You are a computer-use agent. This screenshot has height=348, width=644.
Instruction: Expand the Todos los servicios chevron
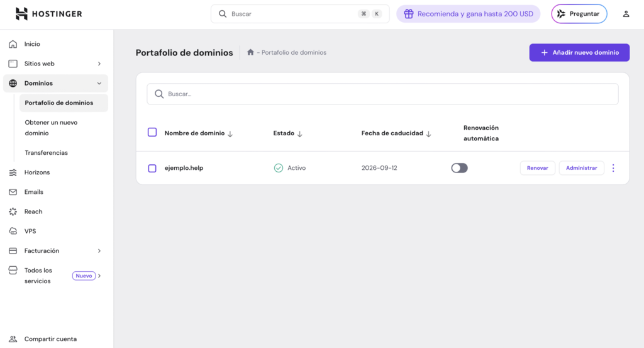[x=99, y=276]
